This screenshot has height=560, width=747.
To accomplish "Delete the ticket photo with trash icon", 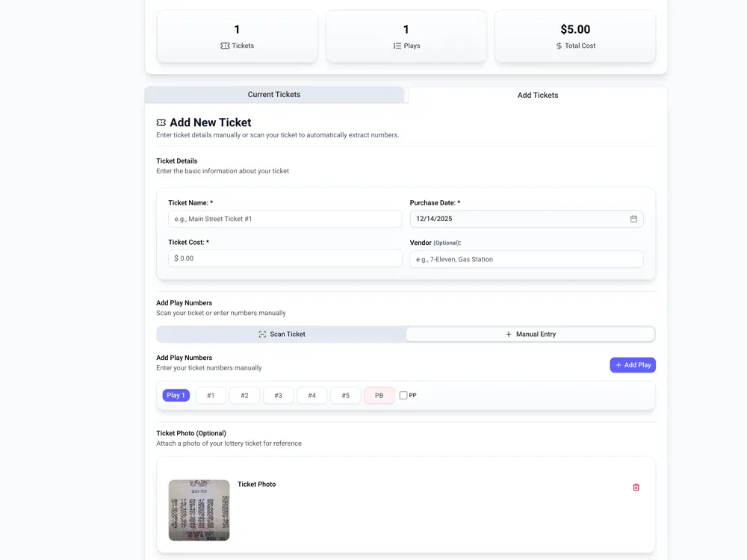I will click(x=636, y=488).
